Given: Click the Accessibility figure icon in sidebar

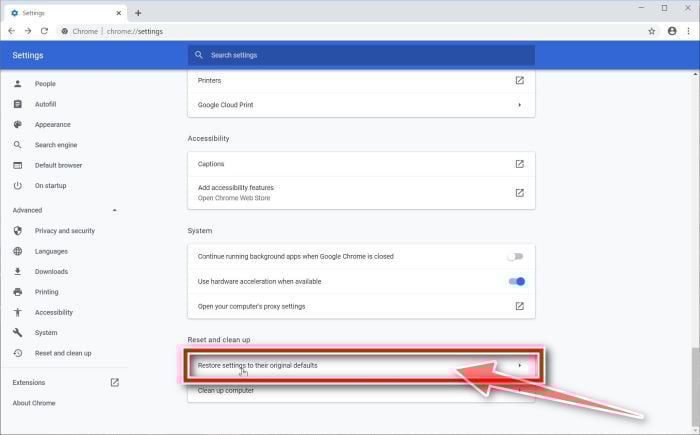Looking at the screenshot, I should click(18, 312).
